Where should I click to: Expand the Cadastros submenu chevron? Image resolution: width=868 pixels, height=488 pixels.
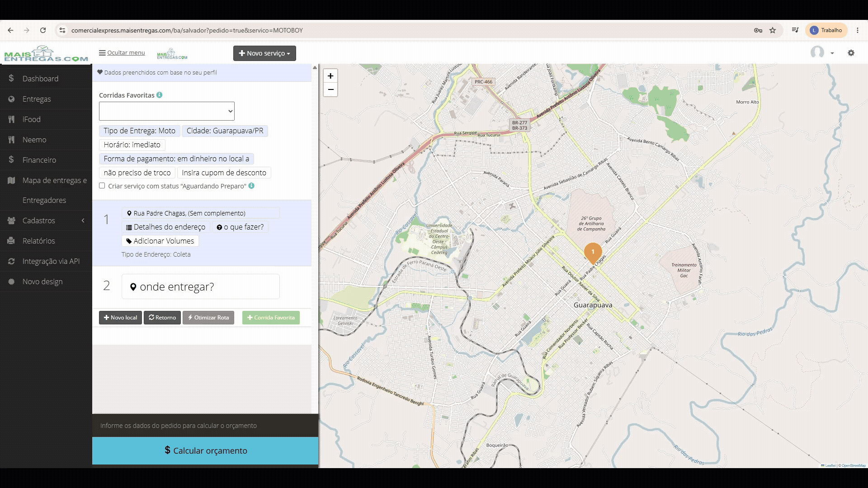(83, 221)
